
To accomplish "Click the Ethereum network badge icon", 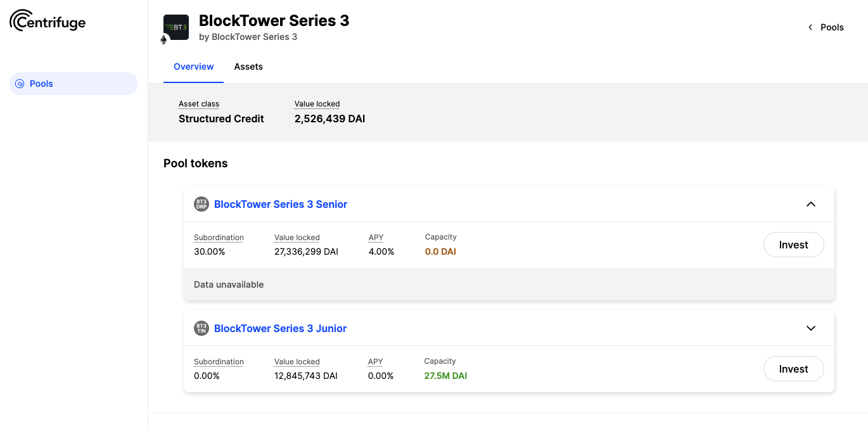I will point(163,40).
